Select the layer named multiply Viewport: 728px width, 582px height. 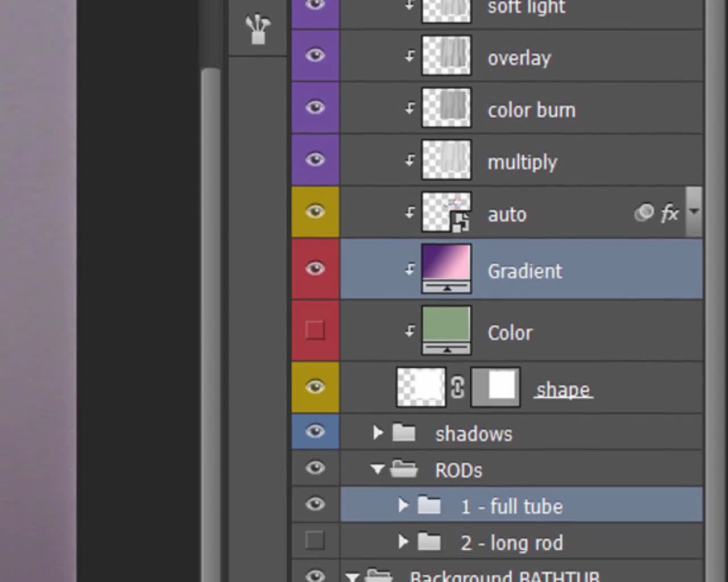tap(522, 163)
